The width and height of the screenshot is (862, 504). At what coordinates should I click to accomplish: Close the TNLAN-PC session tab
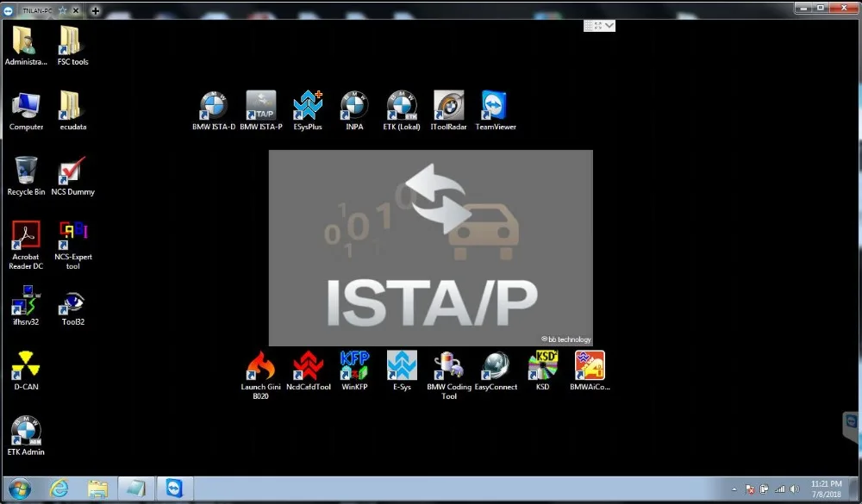76,10
